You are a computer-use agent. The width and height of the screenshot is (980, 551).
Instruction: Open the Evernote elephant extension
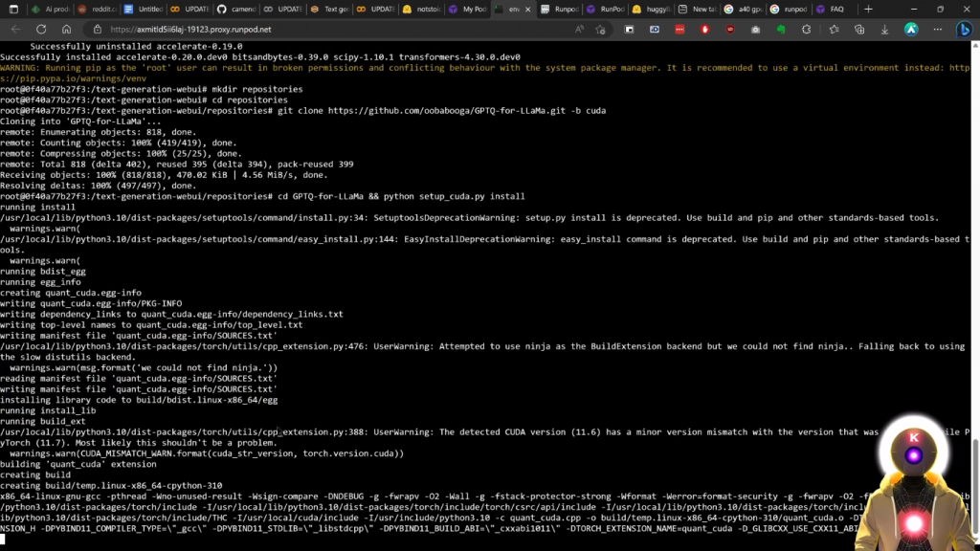click(781, 30)
